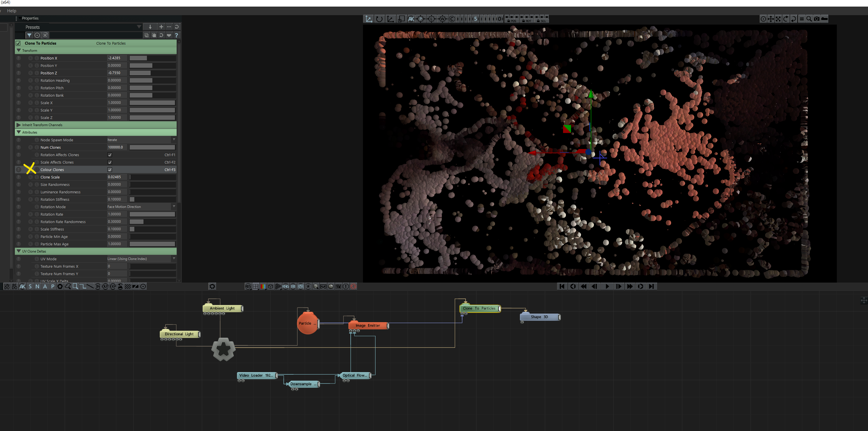The height and width of the screenshot is (431, 868).
Task: Jump to start of timeline
Action: (562, 286)
